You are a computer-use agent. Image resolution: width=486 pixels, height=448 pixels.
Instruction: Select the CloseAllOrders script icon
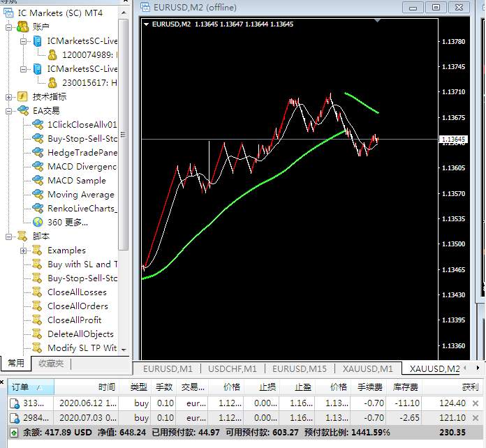tap(37, 306)
